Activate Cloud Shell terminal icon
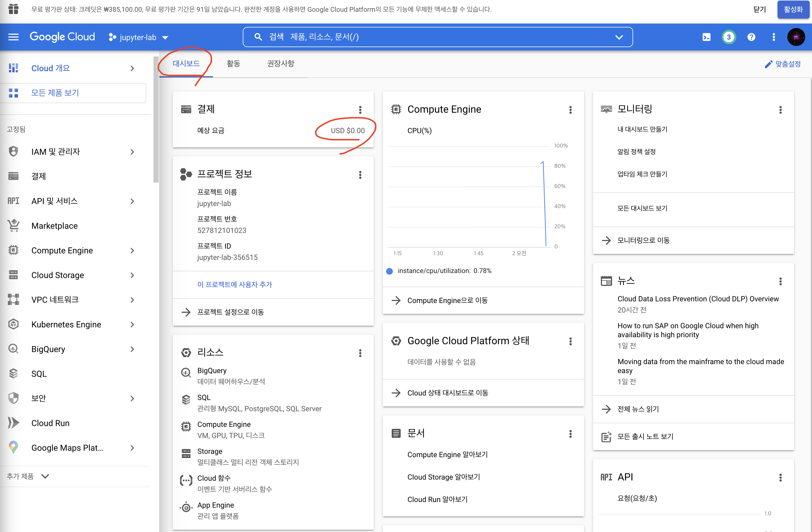Screen dimensions: 812x532 (x=706, y=37)
